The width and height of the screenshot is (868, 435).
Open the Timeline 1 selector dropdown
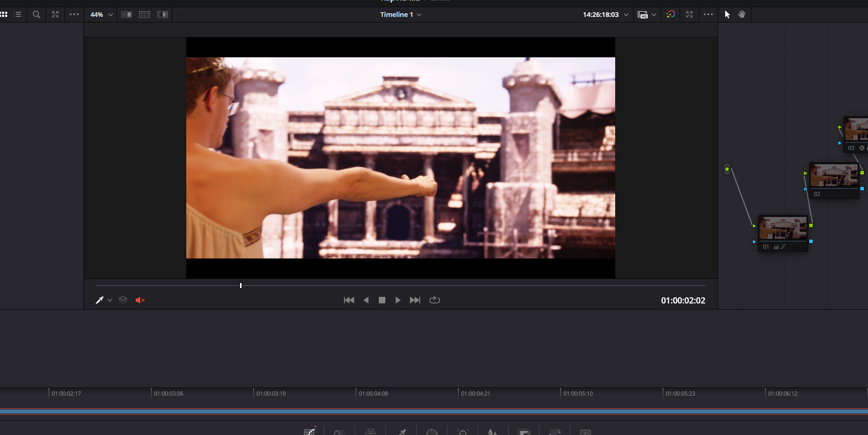coord(401,14)
